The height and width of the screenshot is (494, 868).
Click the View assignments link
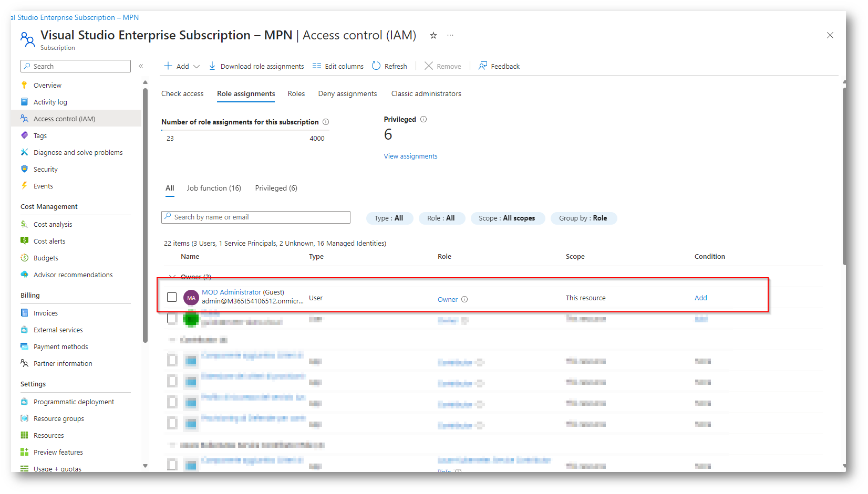tap(410, 156)
